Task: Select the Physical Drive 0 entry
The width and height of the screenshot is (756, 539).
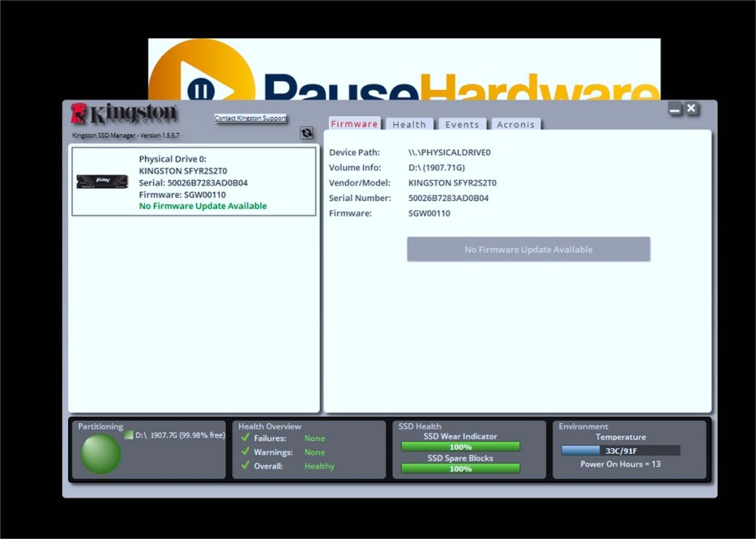Action: coord(194,182)
